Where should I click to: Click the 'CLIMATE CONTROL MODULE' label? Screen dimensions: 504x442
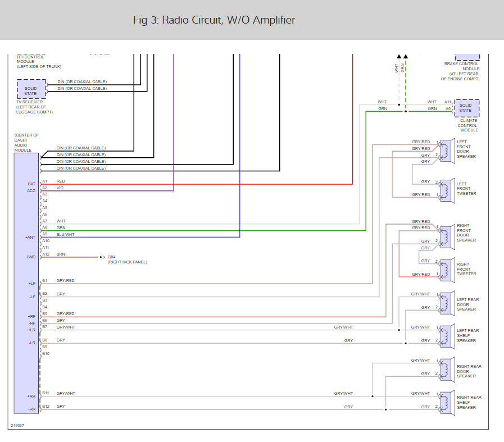(x=468, y=125)
